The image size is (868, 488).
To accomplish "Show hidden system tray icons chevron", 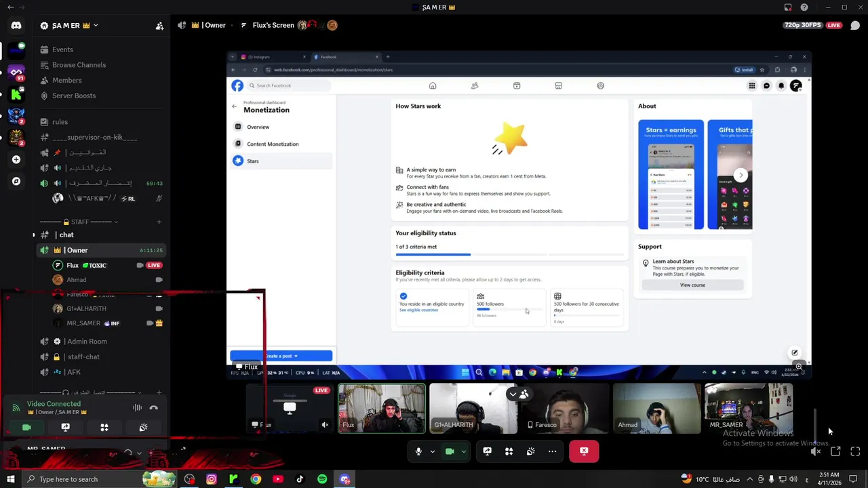I will (x=751, y=479).
